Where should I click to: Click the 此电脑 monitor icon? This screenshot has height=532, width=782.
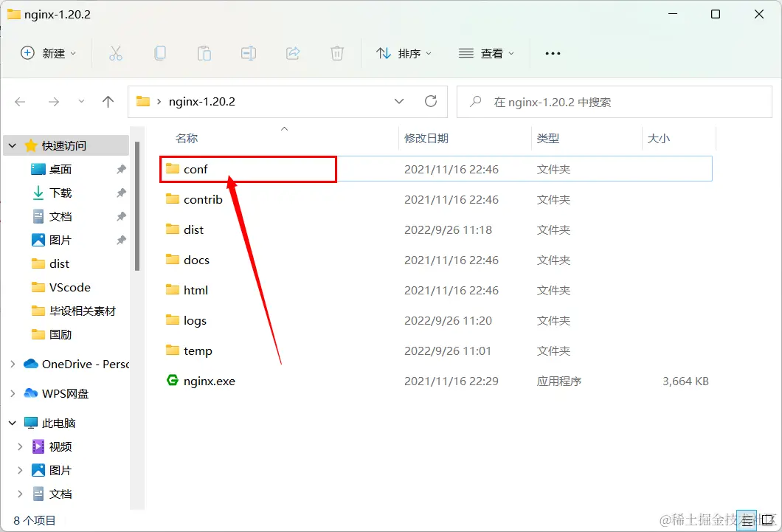click(31, 423)
